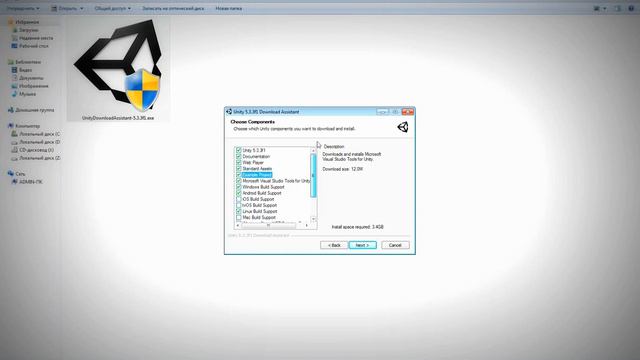The height and width of the screenshot is (360, 640).
Task: Click Explorer change view icon
Action: pos(597,8)
